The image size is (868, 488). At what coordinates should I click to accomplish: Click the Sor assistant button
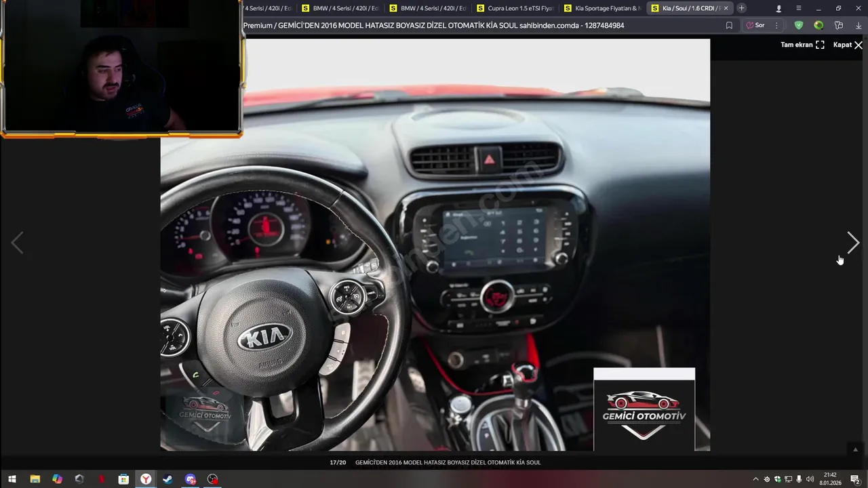(755, 25)
